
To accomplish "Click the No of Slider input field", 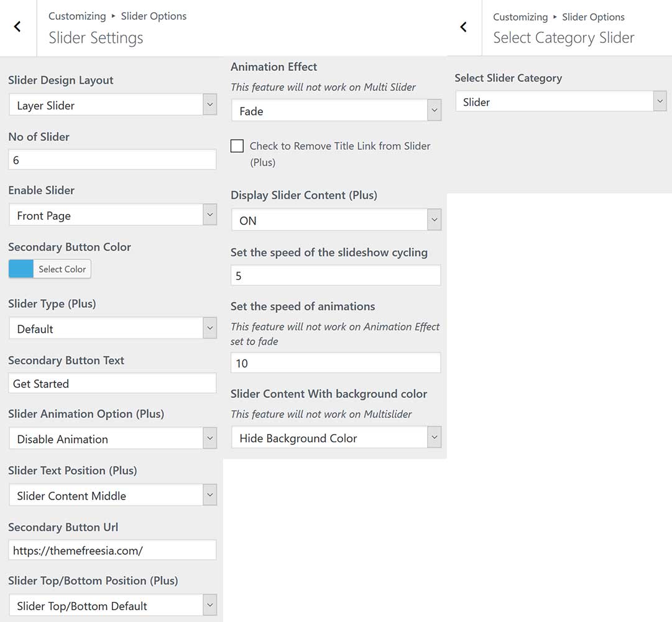I will (x=113, y=160).
